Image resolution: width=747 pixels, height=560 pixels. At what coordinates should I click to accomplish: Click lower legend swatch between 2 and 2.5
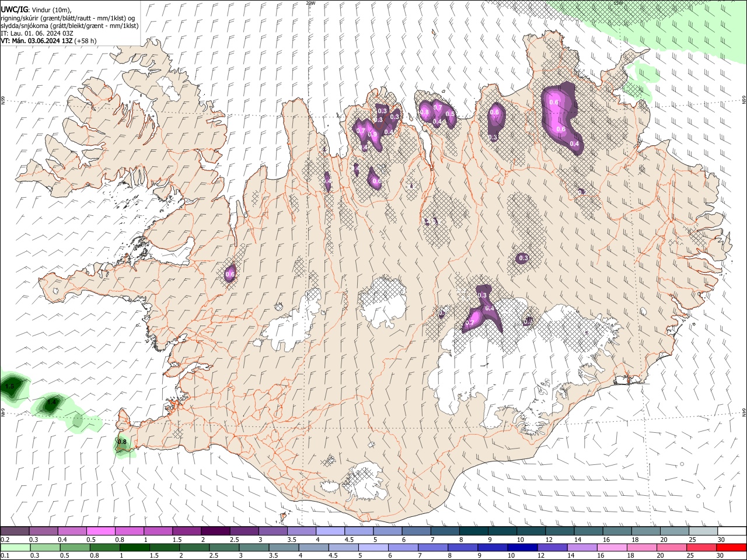(x=194, y=547)
